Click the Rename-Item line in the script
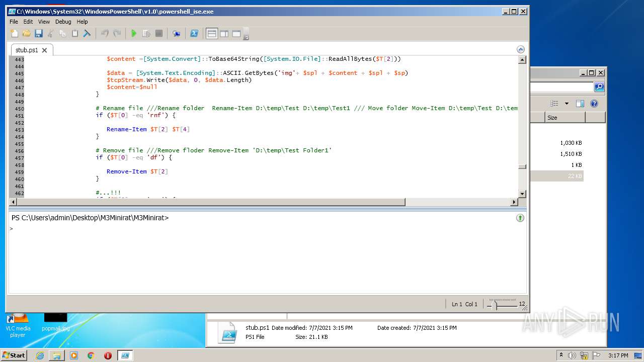 (148, 129)
